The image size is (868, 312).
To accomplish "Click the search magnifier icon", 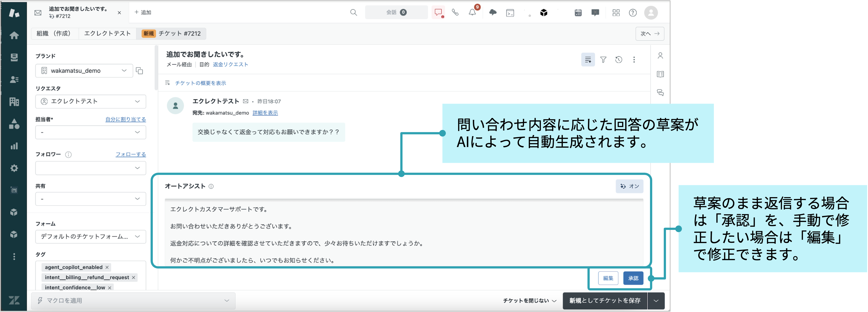I will (x=353, y=12).
